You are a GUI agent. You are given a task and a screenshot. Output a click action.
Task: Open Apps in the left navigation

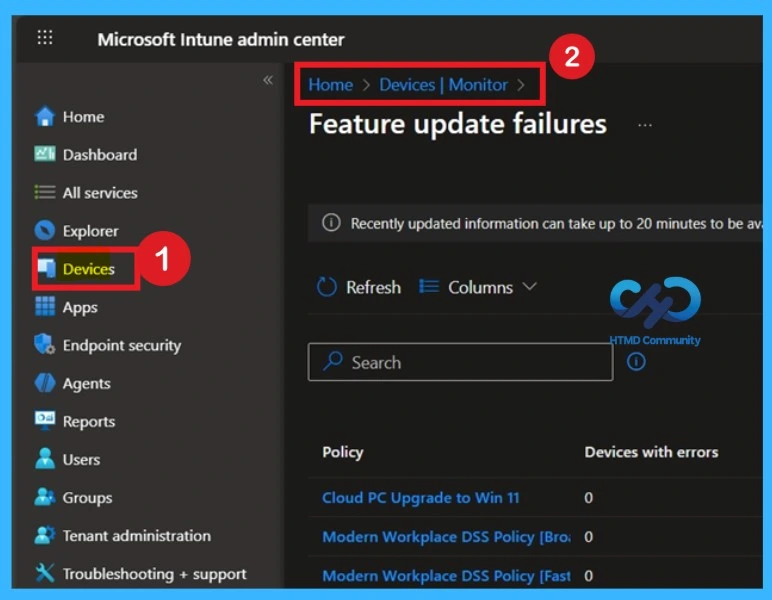(80, 308)
